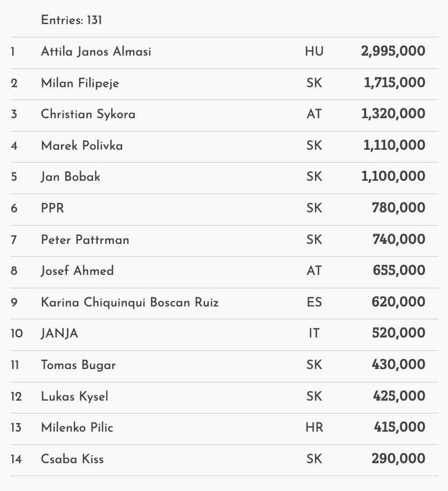Open Peter Pattrman's entry
The height and width of the screenshot is (491, 448).
[x=85, y=240]
